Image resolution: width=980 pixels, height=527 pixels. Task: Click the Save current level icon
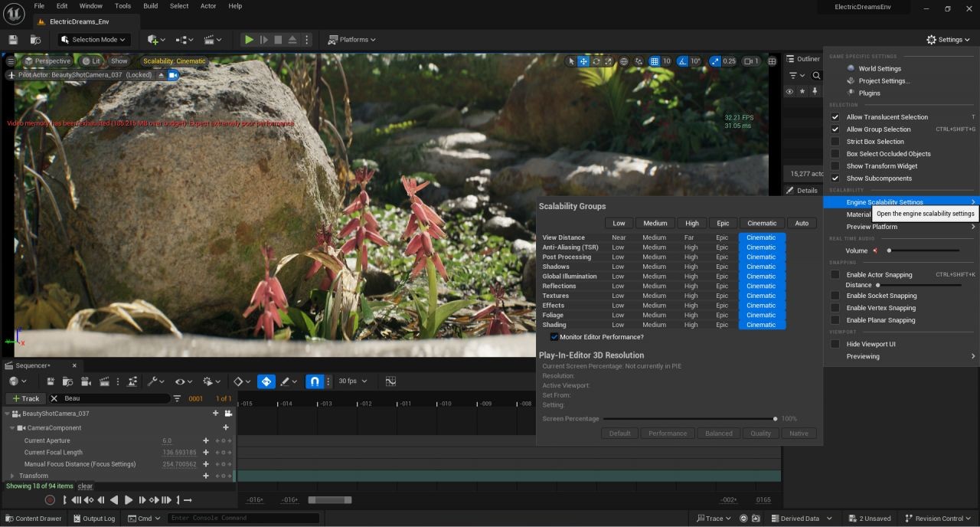tap(13, 40)
